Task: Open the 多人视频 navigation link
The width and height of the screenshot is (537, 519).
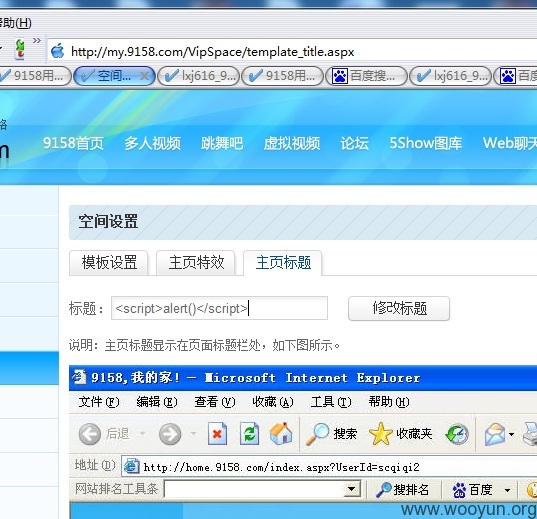Action: point(152,143)
